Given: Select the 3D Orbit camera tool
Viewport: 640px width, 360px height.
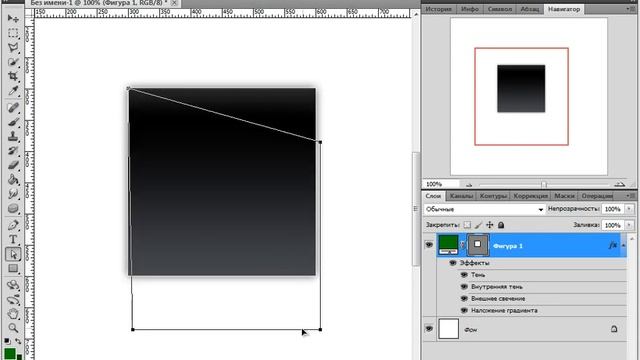Looking at the screenshot, I should (x=13, y=300).
